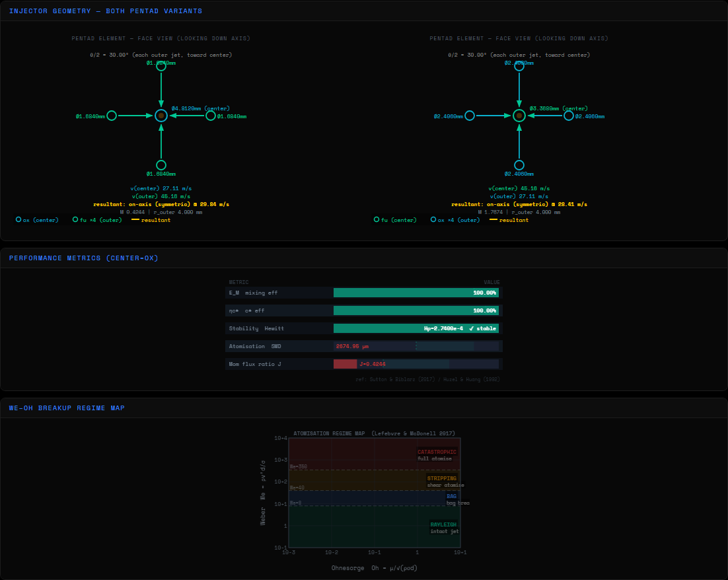Click the 'fu (center)' legend marker
Image resolution: width=728 pixels, height=580 pixels.
click(377, 219)
